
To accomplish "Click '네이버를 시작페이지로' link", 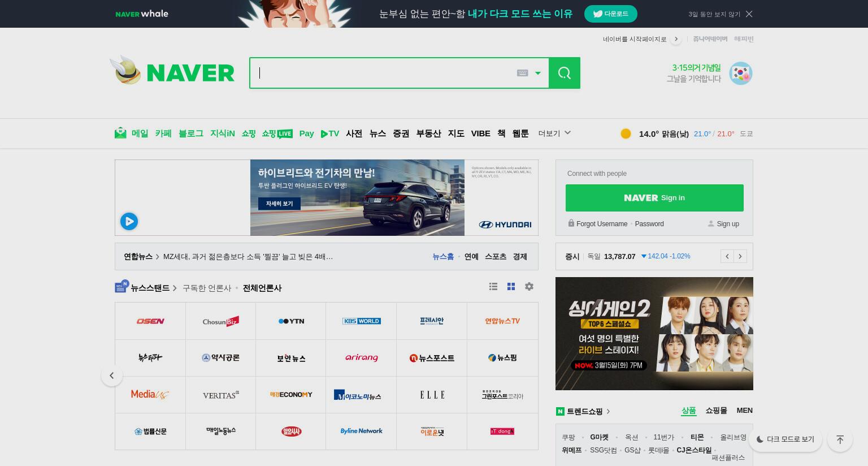I will coord(635,39).
